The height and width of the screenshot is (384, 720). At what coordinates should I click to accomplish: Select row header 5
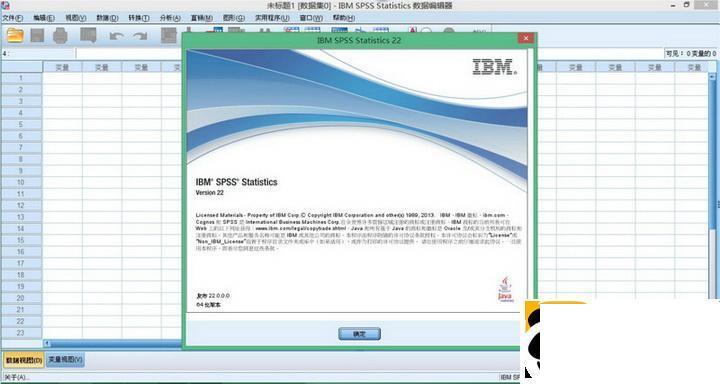(21, 124)
